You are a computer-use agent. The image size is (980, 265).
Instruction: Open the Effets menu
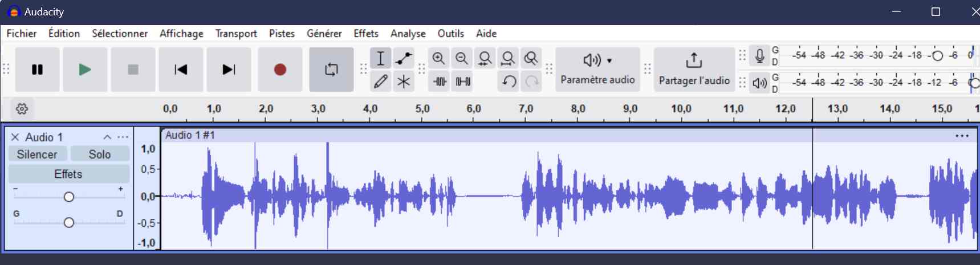coord(366,34)
